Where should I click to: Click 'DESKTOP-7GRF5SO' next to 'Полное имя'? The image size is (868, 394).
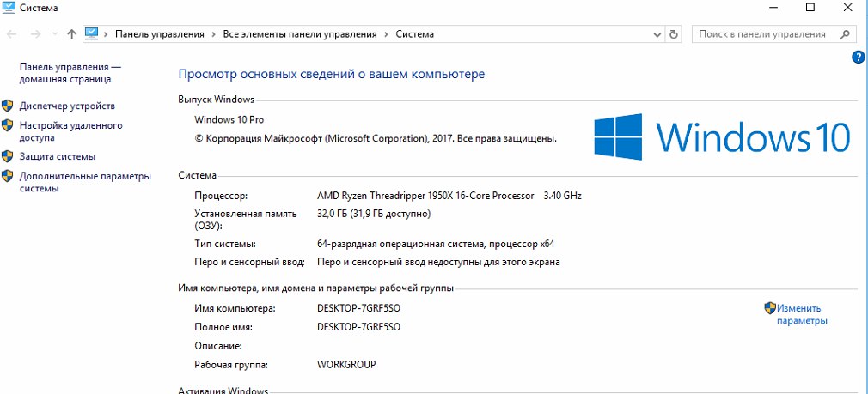click(x=358, y=327)
